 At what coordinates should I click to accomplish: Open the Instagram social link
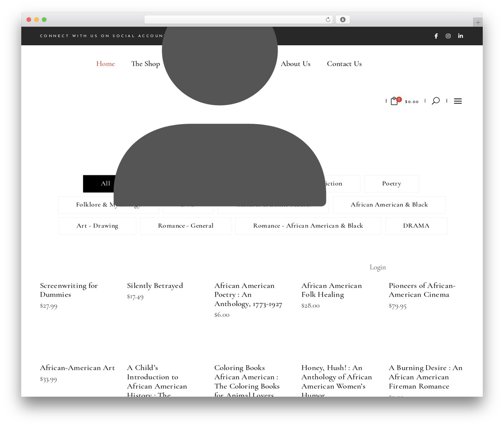(448, 36)
